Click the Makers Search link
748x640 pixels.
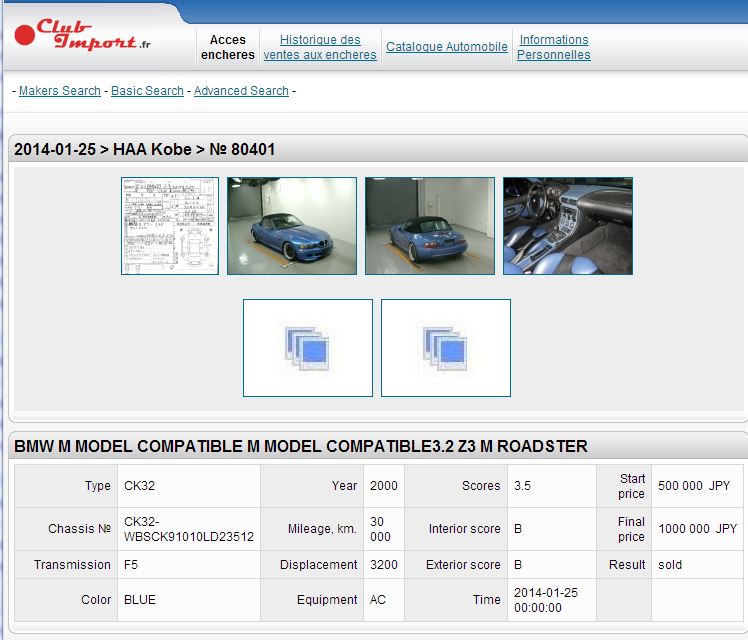point(60,91)
